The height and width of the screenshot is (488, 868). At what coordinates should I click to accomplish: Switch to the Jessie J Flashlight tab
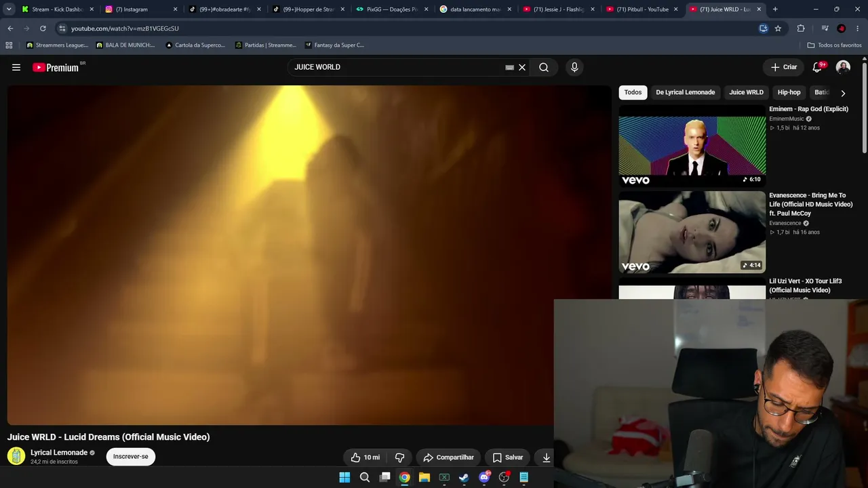point(559,9)
